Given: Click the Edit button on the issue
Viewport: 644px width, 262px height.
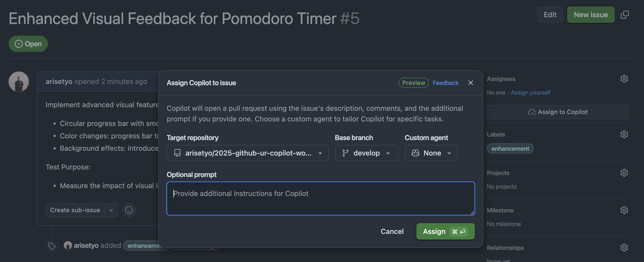Looking at the screenshot, I should point(550,15).
